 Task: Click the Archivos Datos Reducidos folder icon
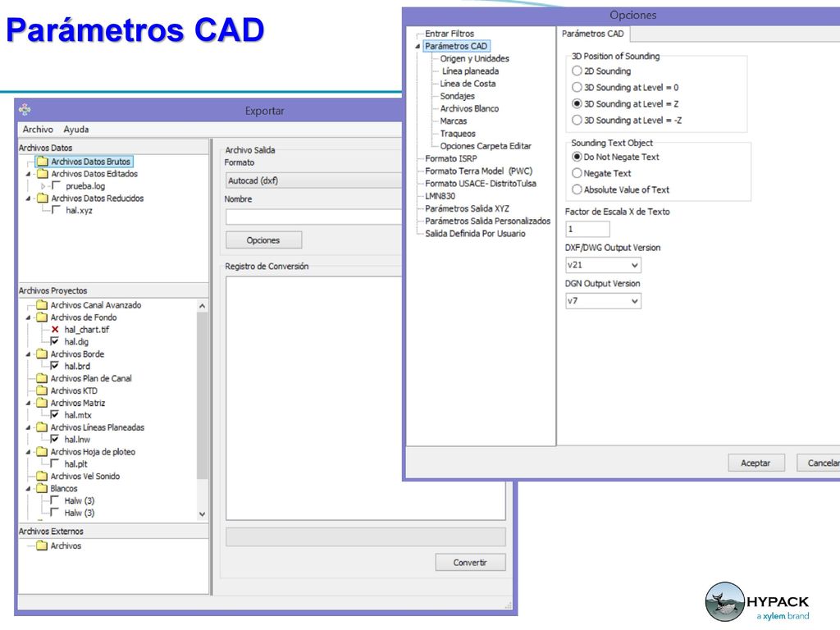(43, 199)
